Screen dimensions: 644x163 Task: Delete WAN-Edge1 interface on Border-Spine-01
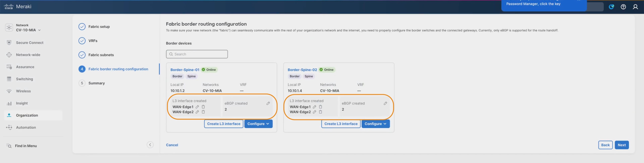pos(203,107)
